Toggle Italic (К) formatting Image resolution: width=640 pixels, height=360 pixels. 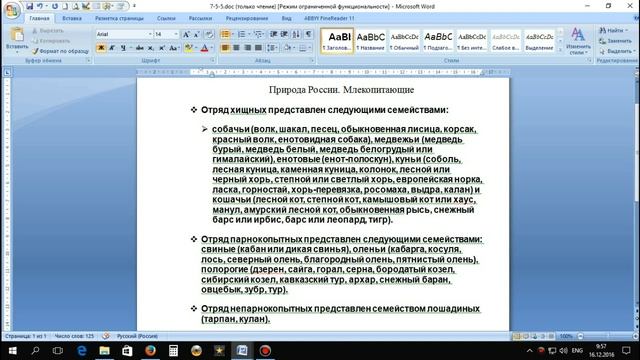click(112, 48)
